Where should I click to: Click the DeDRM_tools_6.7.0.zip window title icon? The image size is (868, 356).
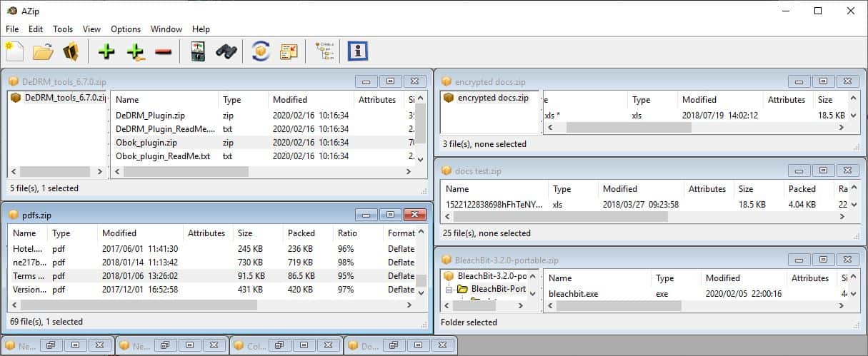pyautogui.click(x=14, y=81)
